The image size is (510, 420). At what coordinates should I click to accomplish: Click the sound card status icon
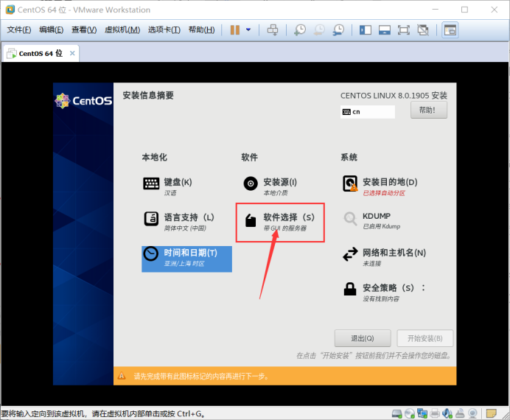pos(447,413)
